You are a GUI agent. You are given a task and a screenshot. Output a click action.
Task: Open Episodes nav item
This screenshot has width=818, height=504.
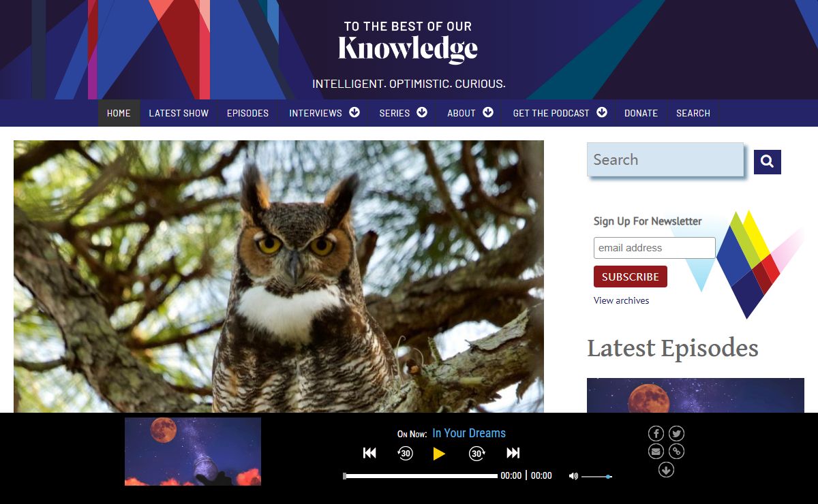(x=247, y=113)
